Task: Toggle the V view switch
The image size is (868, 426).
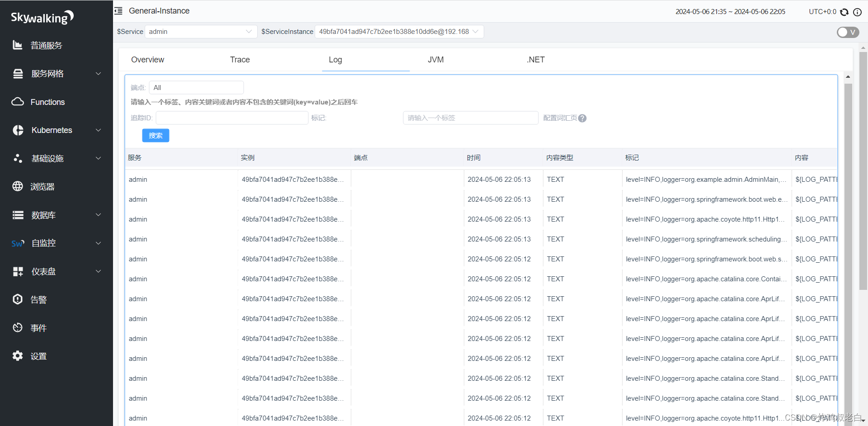Action: click(x=848, y=32)
